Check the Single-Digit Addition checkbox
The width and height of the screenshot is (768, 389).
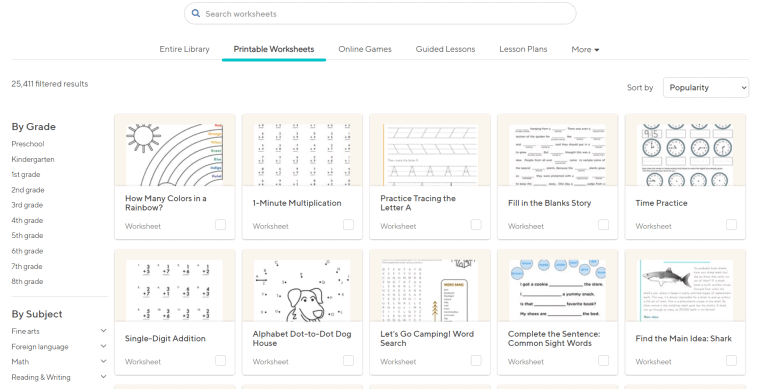click(220, 361)
